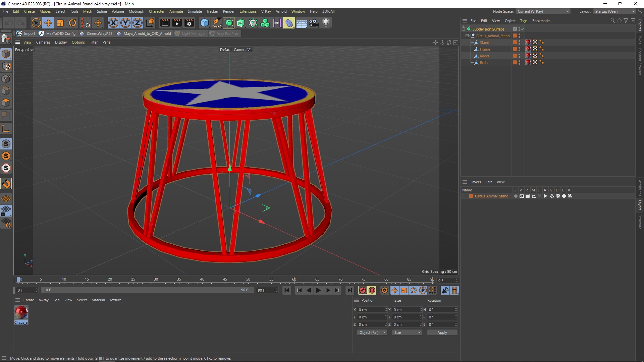Open the Object (Rel) coordinate dropdown
Image resolution: width=644 pixels, height=362 pixels.
372,333
